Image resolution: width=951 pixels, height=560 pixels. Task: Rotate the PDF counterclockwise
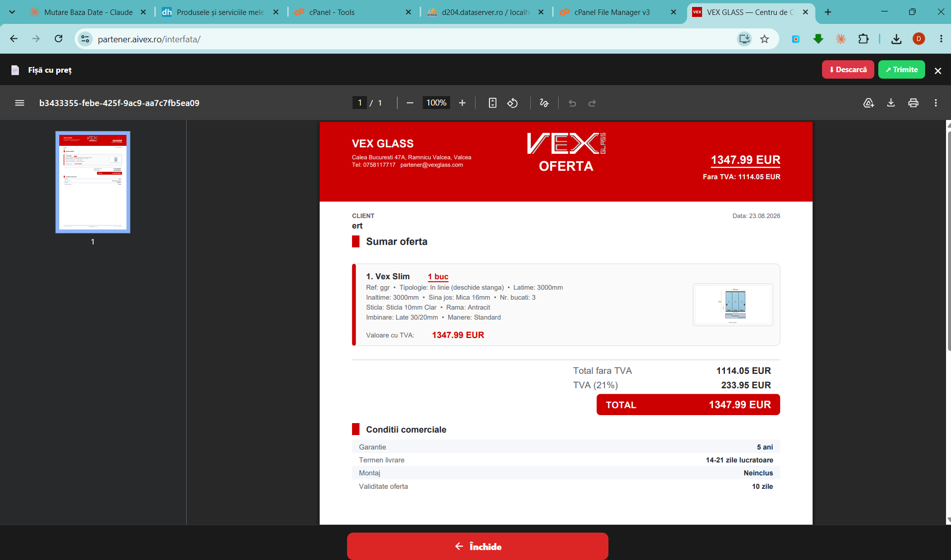512,103
